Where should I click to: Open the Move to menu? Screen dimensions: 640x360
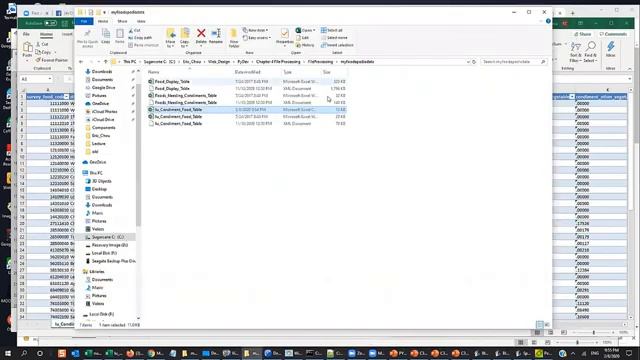click(x=171, y=38)
